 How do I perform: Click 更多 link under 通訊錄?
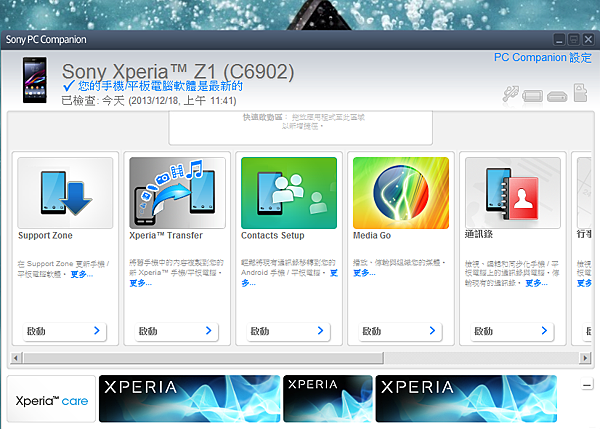point(536,283)
